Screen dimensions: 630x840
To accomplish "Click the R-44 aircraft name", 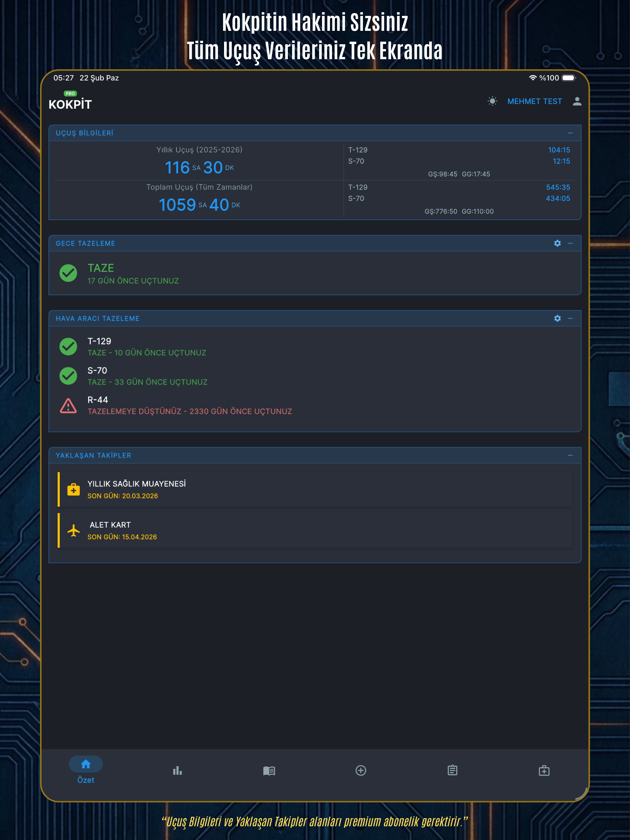I will tap(98, 400).
